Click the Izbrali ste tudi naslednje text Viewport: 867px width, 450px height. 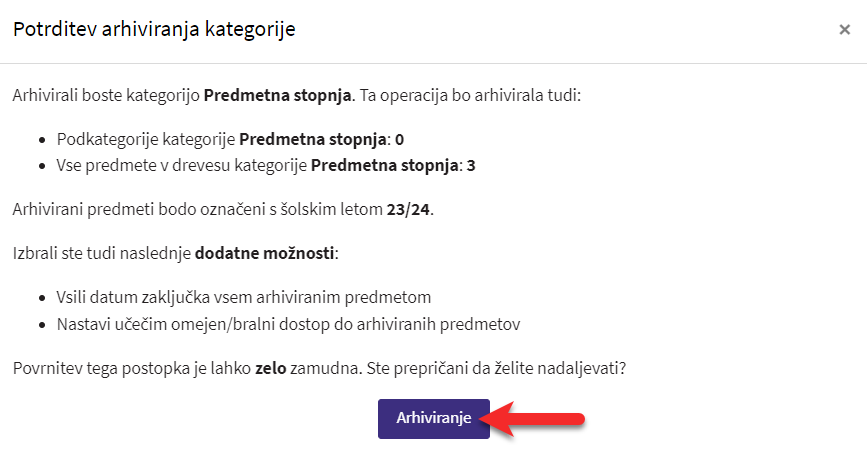(x=102, y=253)
